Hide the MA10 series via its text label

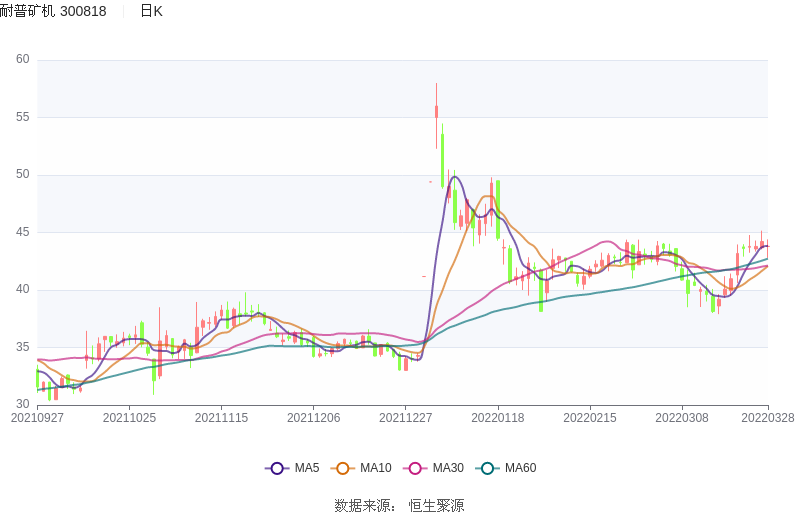point(376,468)
